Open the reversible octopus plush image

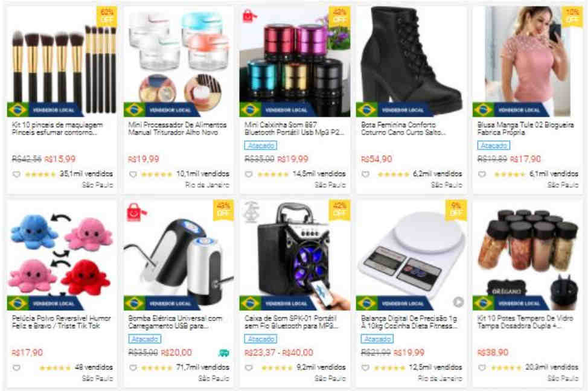pos(62,255)
